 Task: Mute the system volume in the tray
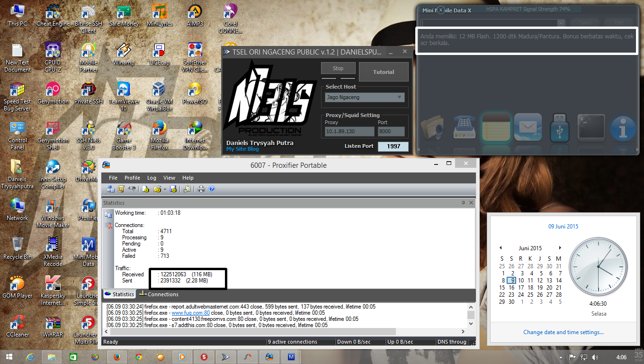pos(596,357)
